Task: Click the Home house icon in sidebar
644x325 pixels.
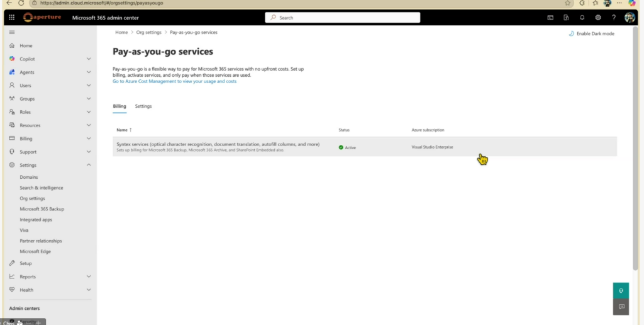Action: tap(12, 46)
